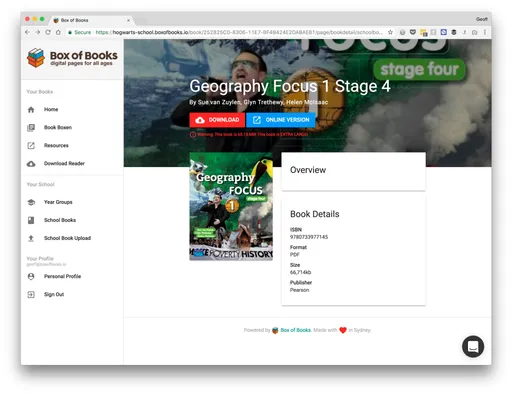Click the browser back arrow

[x=27, y=32]
